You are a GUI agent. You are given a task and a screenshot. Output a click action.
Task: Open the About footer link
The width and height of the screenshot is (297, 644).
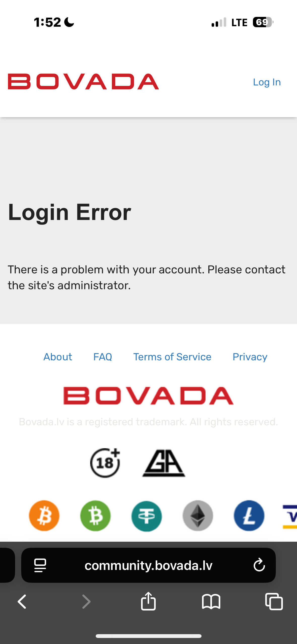click(58, 357)
